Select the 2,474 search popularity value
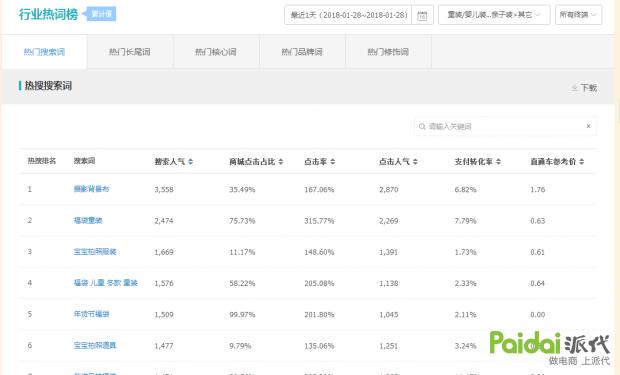Image resolution: width=620 pixels, height=375 pixels. [x=164, y=221]
